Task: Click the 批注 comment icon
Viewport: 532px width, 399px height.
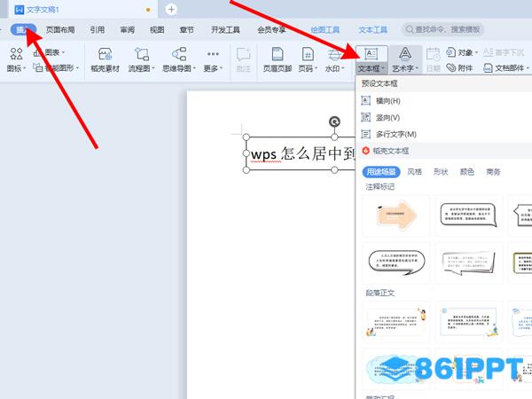Action: (243, 54)
